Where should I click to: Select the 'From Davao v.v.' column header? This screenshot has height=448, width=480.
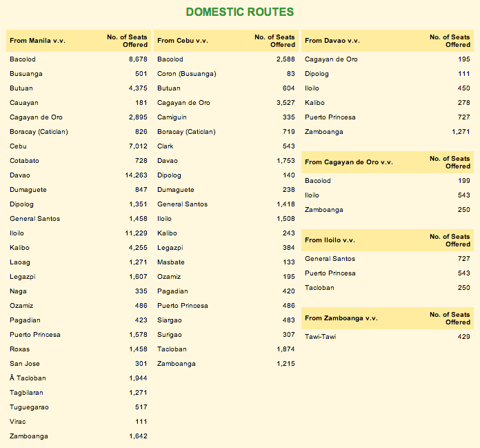point(332,41)
